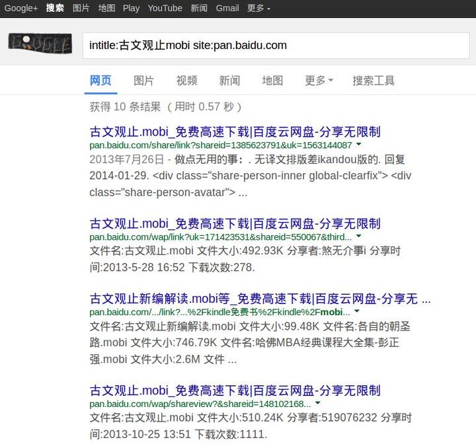Expand arrow beside kindle免费书 URL

pyautogui.click(x=357, y=311)
